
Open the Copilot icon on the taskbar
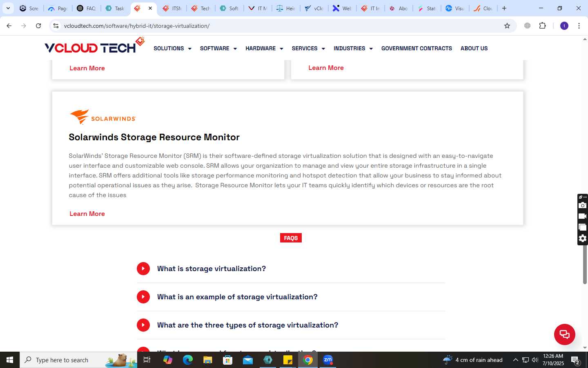point(167,360)
